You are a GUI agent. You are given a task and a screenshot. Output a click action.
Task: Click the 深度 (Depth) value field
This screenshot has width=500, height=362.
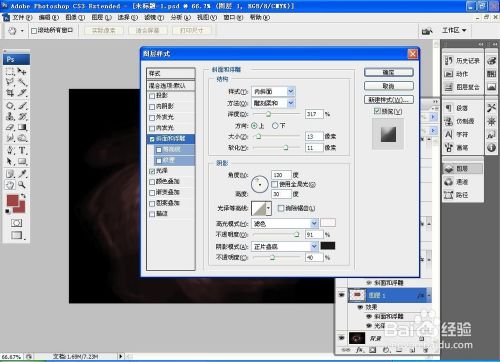point(314,114)
